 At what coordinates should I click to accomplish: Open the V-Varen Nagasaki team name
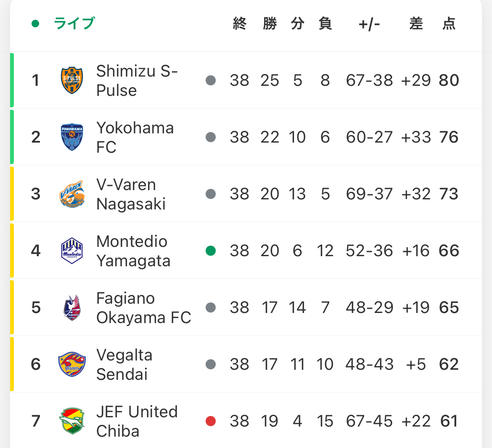click(x=131, y=194)
